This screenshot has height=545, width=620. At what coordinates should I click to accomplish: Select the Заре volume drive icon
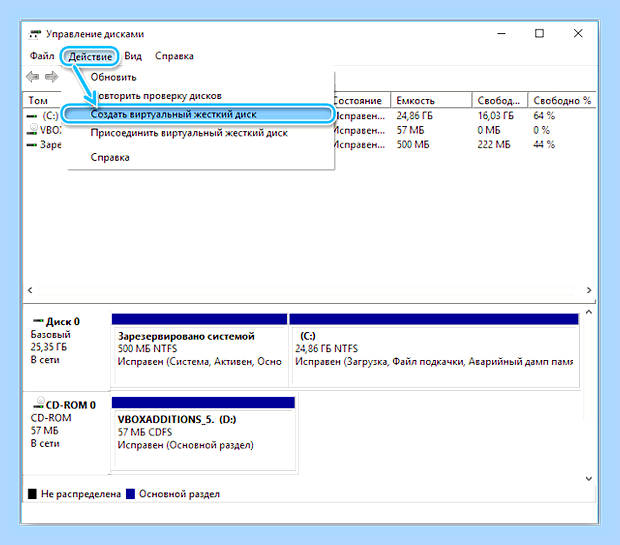32,145
